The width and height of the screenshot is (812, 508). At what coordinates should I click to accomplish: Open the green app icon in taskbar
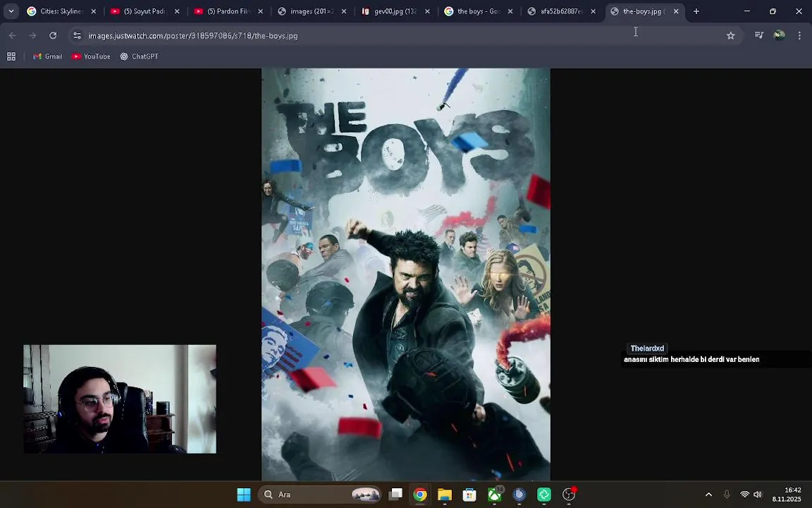pos(543,495)
